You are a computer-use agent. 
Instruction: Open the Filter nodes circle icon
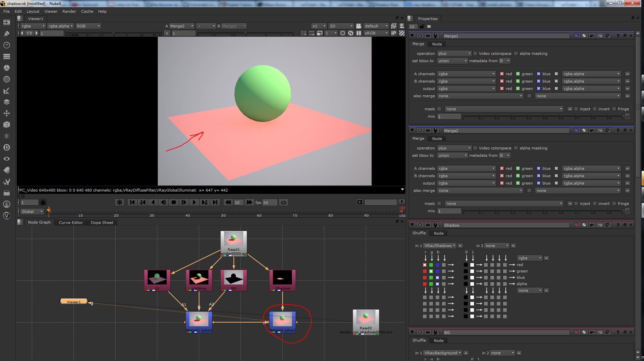click(x=6, y=79)
